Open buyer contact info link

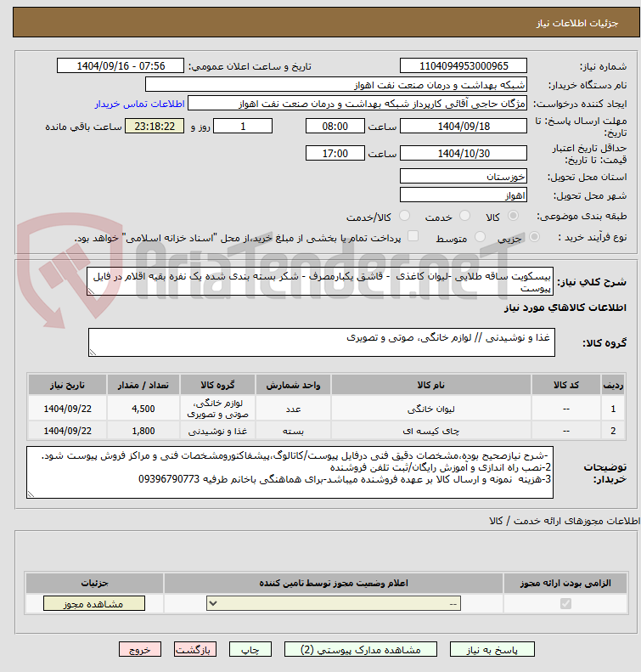click(x=139, y=104)
